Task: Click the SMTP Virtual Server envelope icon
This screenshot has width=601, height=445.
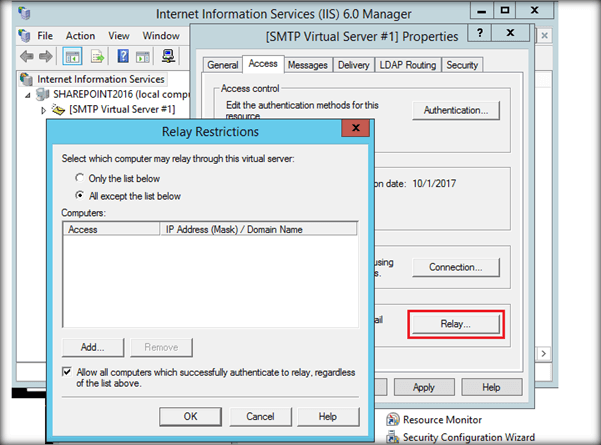Action: point(58,109)
